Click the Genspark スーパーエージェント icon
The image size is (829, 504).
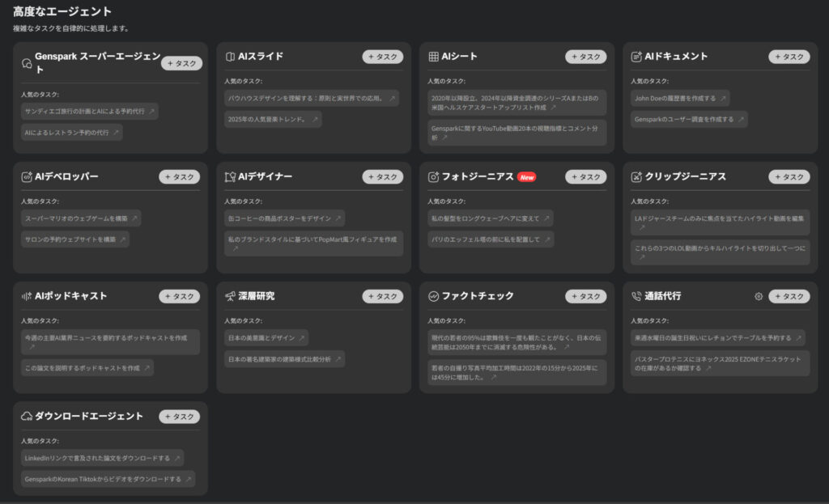(27, 63)
